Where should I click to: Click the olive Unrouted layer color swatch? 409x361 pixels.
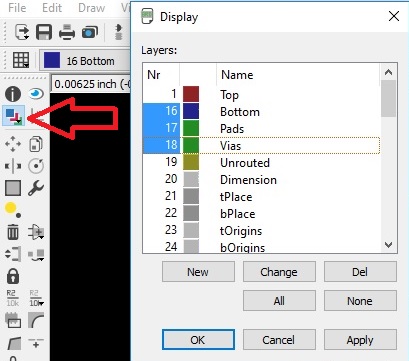tap(191, 162)
